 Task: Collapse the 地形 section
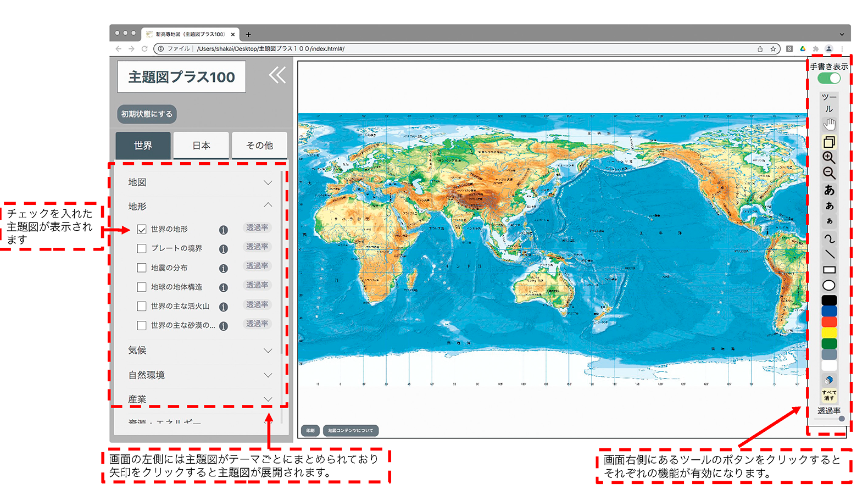[x=268, y=205]
